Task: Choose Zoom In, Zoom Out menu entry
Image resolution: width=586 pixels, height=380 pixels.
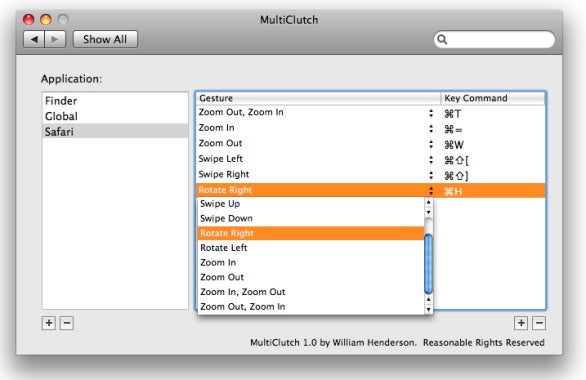Action: point(311,292)
